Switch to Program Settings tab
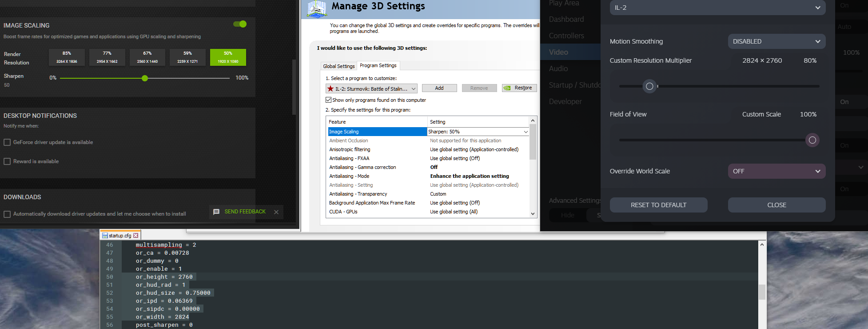 (x=378, y=65)
